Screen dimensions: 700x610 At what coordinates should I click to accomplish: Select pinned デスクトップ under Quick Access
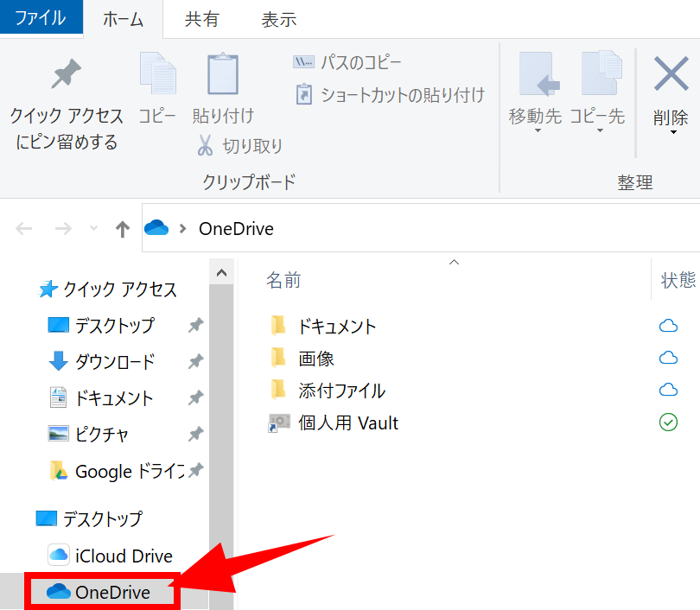coord(115,325)
